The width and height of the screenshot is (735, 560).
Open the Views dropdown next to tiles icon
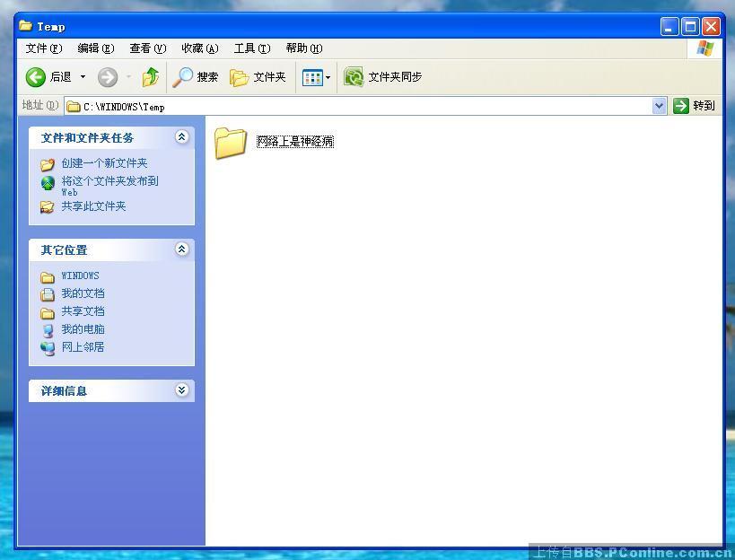pos(326,78)
